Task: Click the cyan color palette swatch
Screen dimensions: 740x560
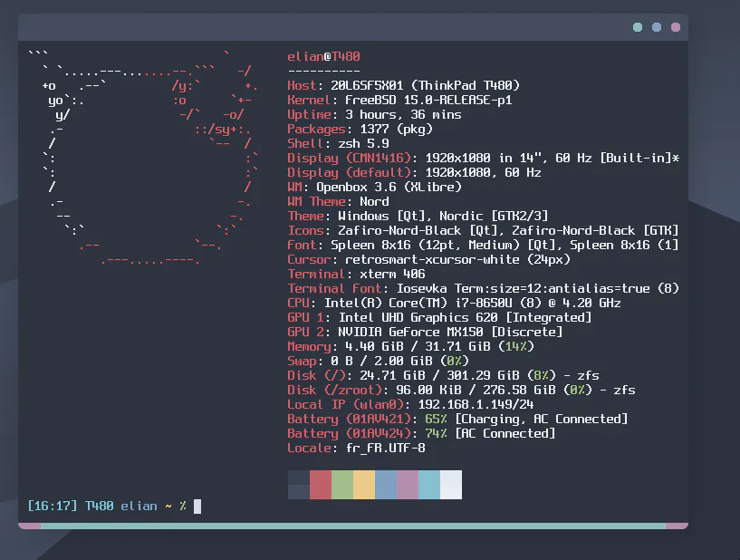Action: 429,485
